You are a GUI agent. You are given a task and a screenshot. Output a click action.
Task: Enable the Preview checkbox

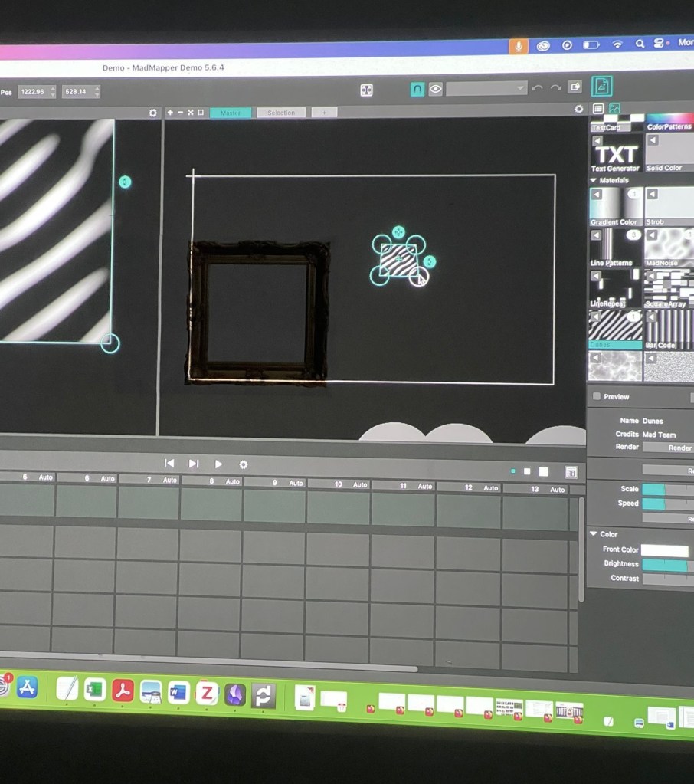click(597, 396)
